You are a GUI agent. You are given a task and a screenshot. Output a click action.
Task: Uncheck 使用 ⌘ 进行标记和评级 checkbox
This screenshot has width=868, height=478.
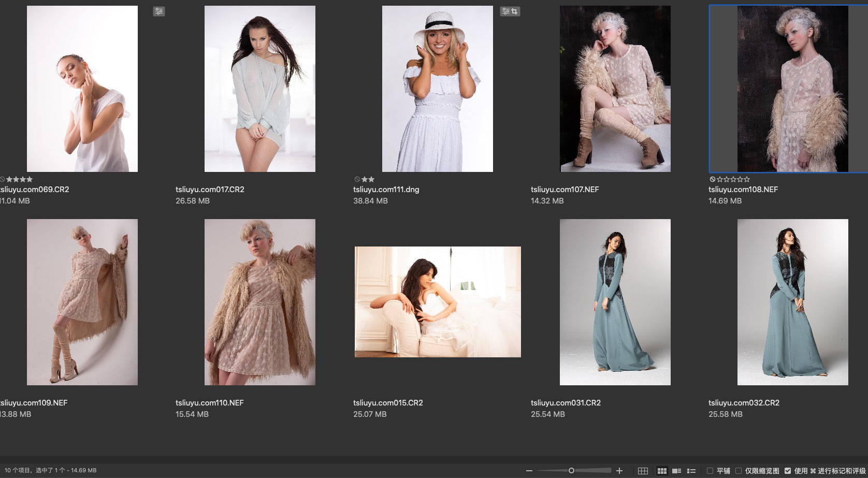click(788, 471)
